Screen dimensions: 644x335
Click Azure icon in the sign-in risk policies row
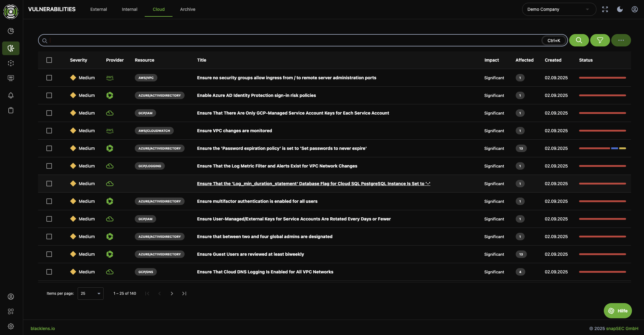[110, 95]
